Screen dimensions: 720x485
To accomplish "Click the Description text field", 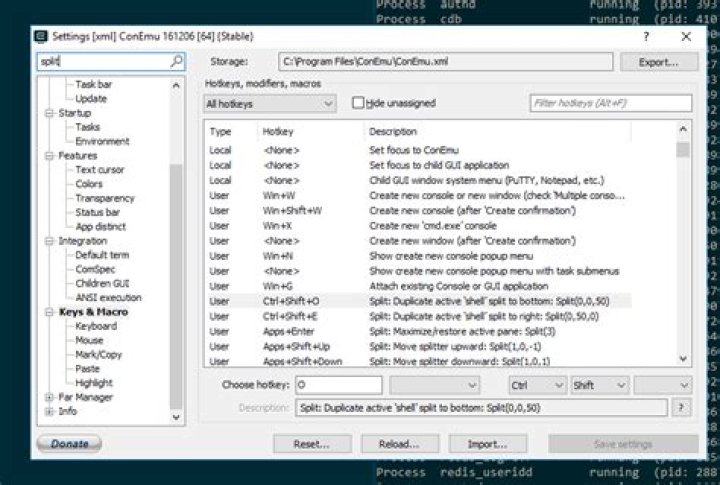I will pyautogui.click(x=481, y=408).
